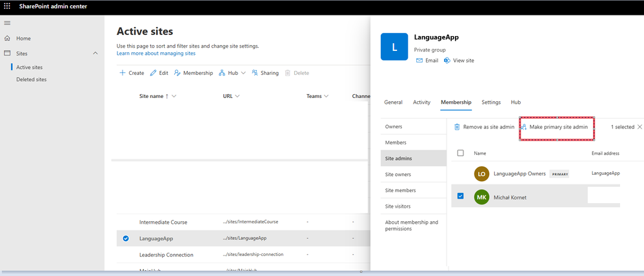Switch to the Hub tab

click(516, 103)
